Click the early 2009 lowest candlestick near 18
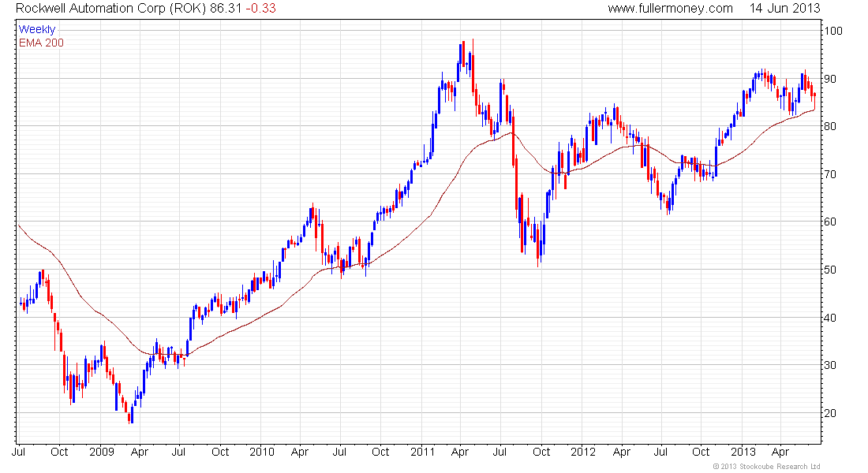 [x=129, y=417]
